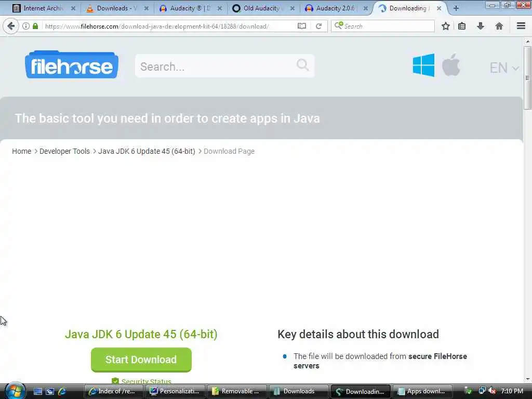Click the Show Desktop quick launch icon

pyautogui.click(x=37, y=391)
